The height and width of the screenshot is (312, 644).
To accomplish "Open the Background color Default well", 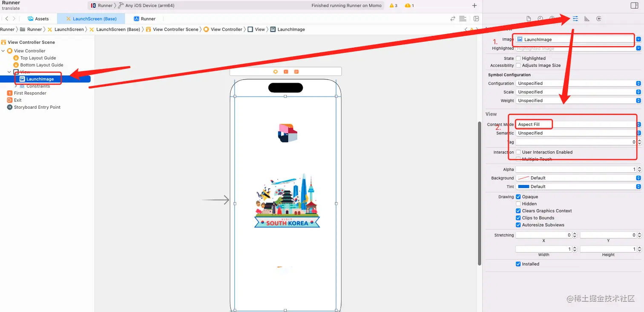I will pos(578,178).
